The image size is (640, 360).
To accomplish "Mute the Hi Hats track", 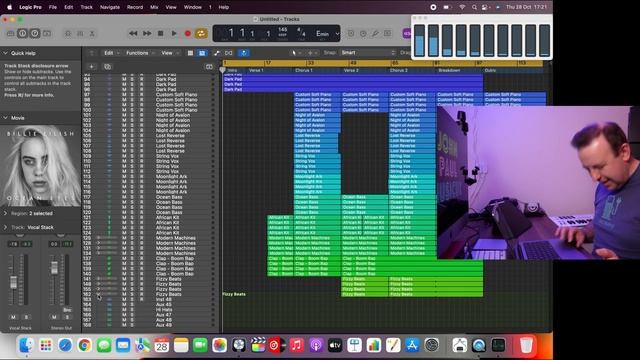I will [x=124, y=309].
